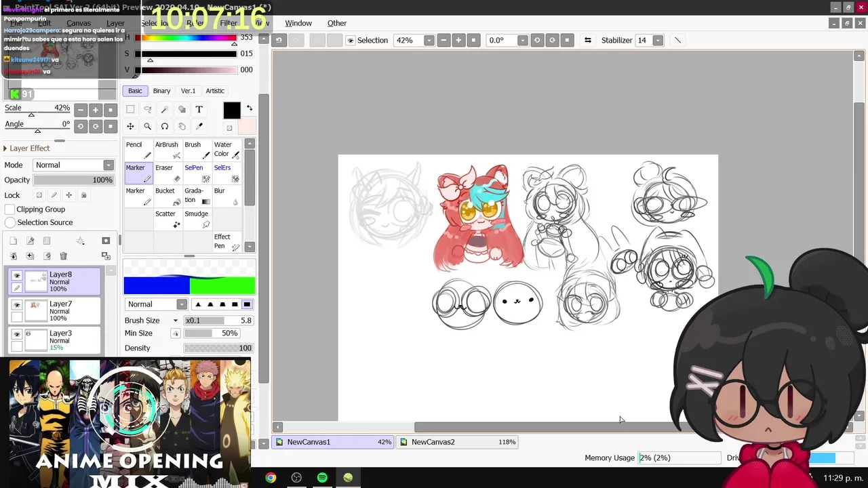Switch to the Artistic brush tab

point(215,91)
